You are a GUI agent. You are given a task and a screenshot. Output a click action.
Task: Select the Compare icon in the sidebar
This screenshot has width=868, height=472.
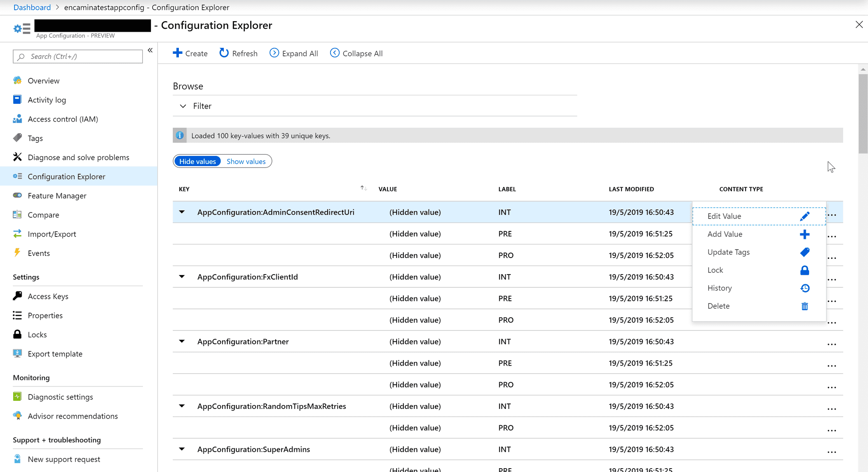pos(17,215)
